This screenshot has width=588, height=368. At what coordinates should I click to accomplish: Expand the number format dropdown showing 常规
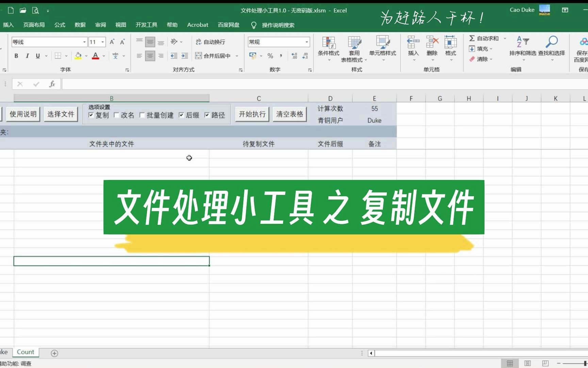(x=307, y=42)
